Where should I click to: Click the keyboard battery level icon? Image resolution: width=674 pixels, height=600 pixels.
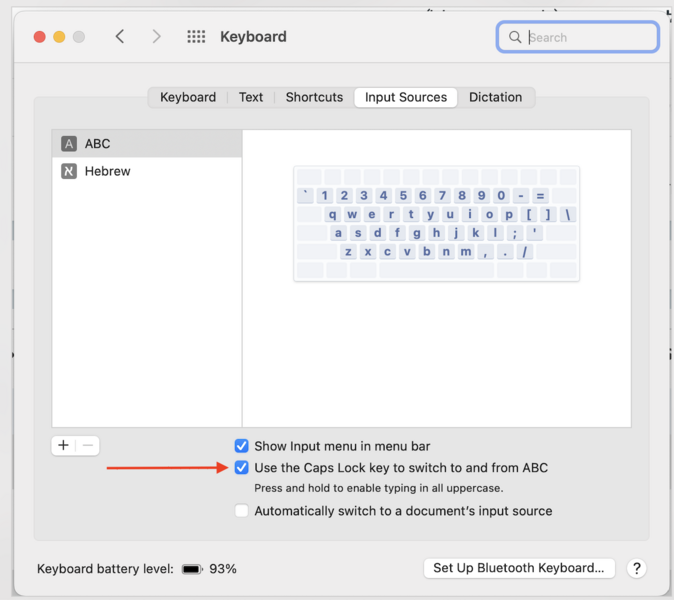click(192, 569)
